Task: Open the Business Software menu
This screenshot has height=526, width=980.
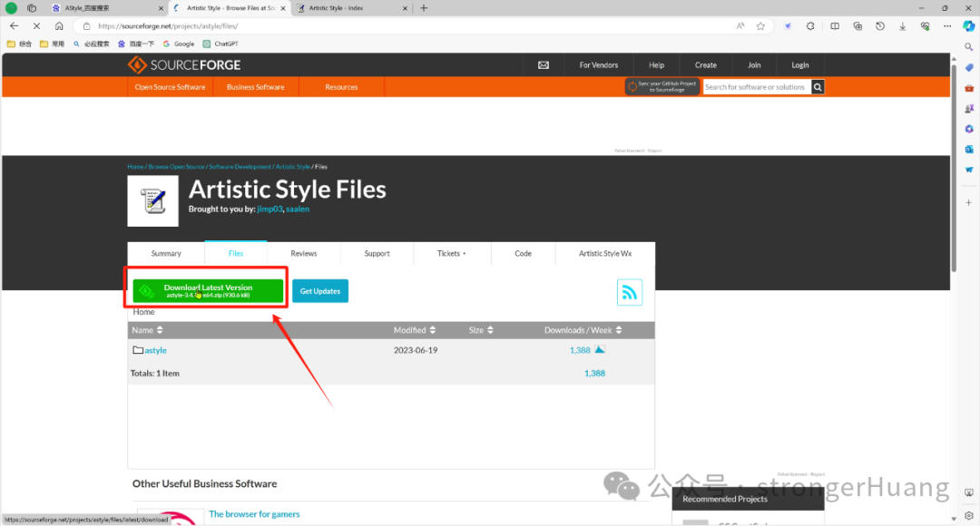Action: [256, 87]
